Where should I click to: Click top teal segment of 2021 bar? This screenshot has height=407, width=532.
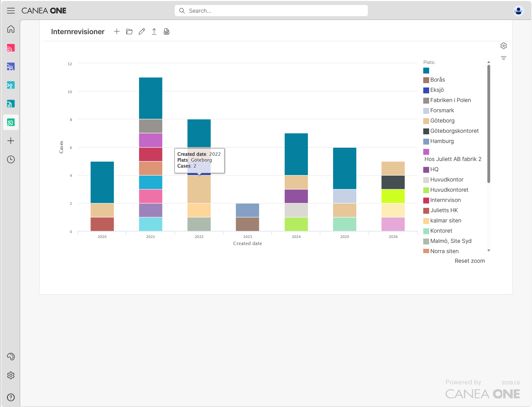coord(151,98)
